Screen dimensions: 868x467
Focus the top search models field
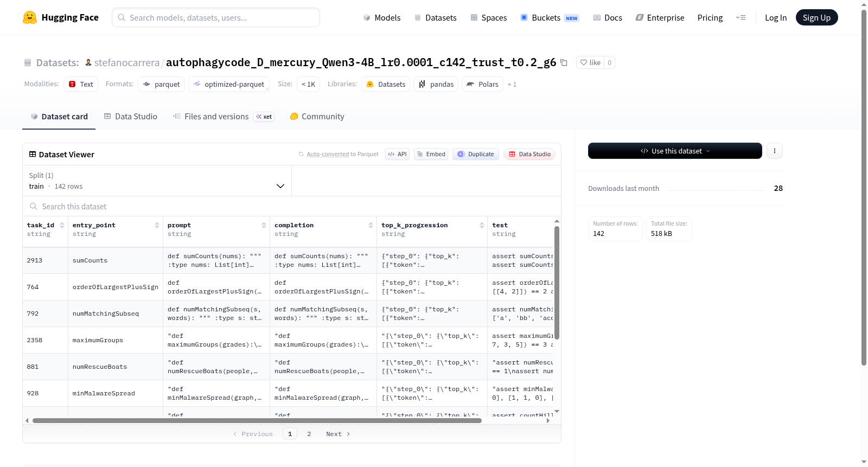[x=216, y=17]
